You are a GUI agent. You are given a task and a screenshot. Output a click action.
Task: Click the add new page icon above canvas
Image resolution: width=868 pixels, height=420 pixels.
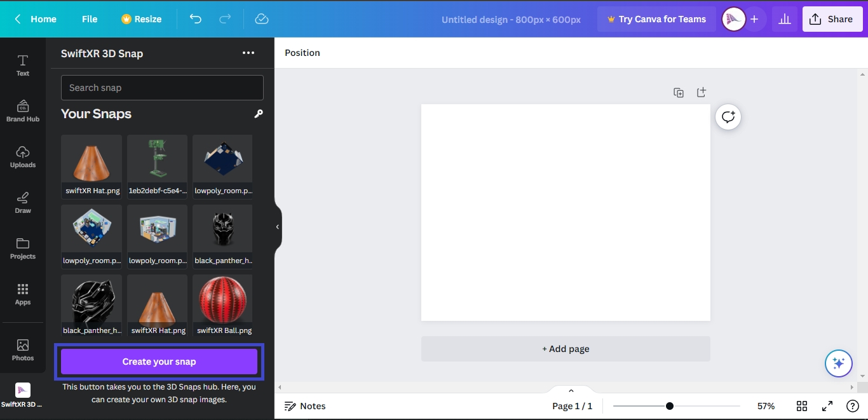pyautogui.click(x=701, y=93)
